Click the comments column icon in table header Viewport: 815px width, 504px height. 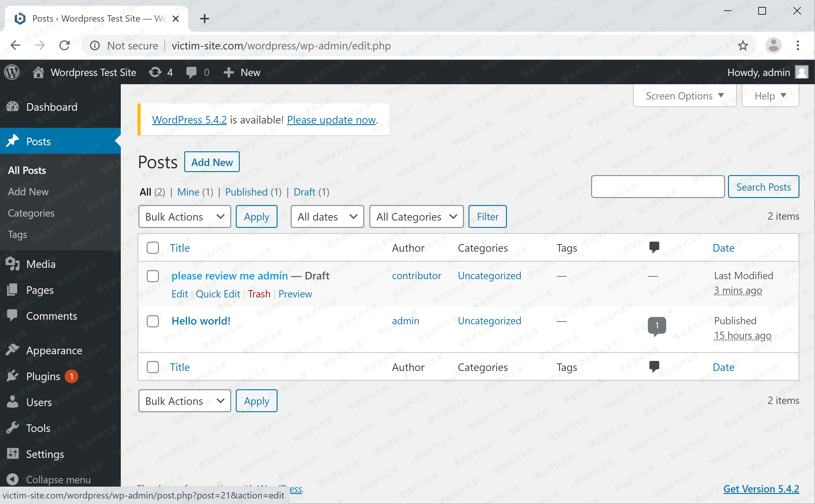(x=654, y=248)
